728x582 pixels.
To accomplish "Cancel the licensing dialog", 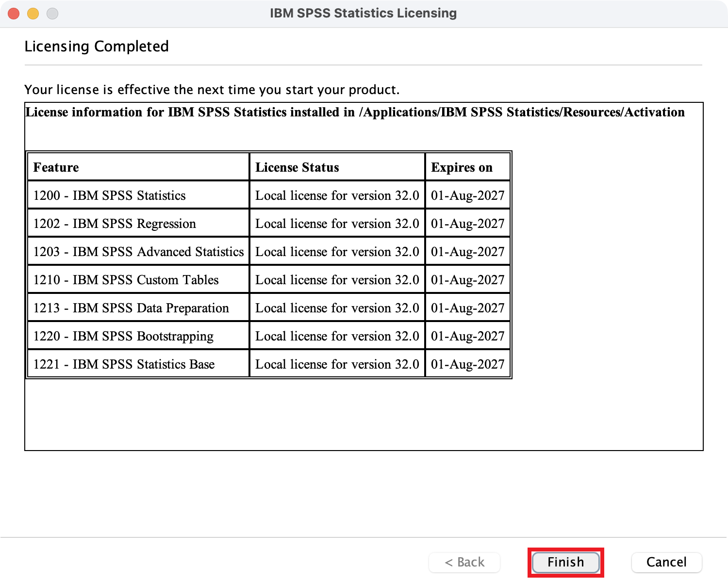I will pyautogui.click(x=666, y=562).
